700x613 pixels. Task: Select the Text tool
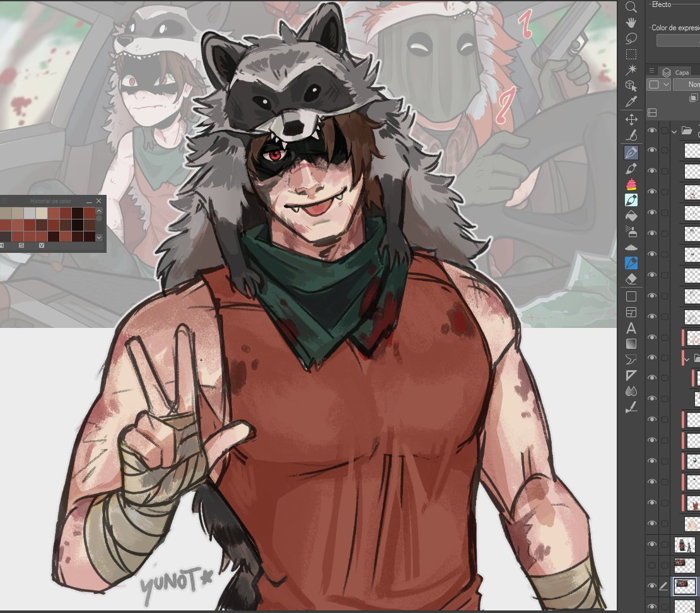click(631, 328)
